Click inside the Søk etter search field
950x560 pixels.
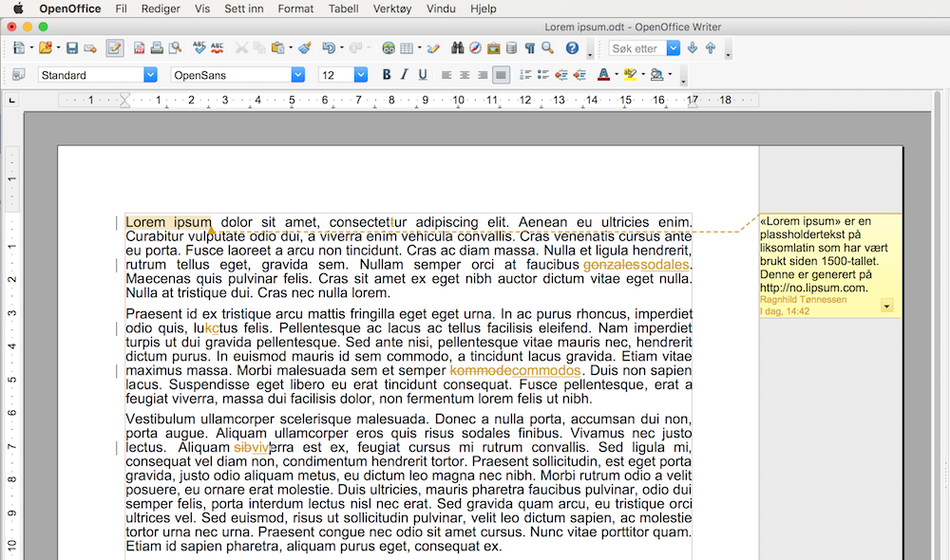(x=636, y=48)
